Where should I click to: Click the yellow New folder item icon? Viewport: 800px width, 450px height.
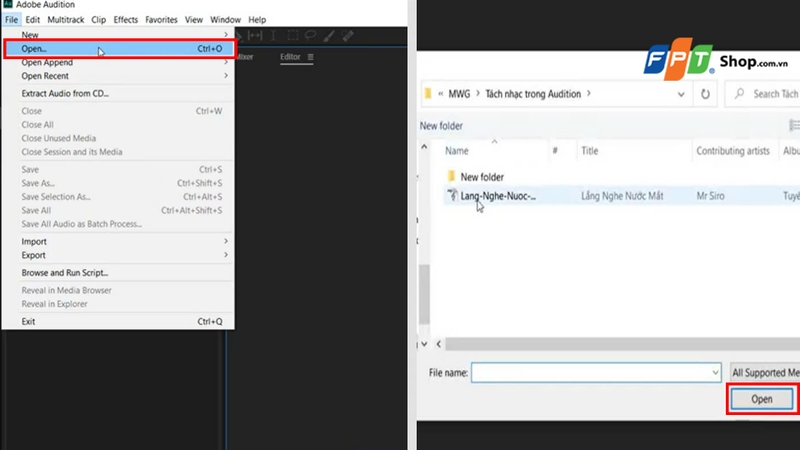[451, 177]
